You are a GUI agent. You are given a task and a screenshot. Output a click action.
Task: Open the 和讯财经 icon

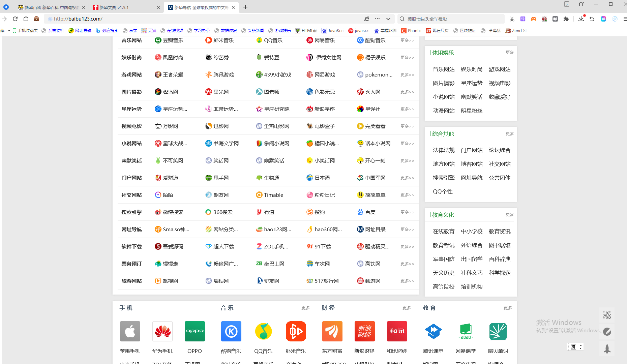tap(397, 331)
